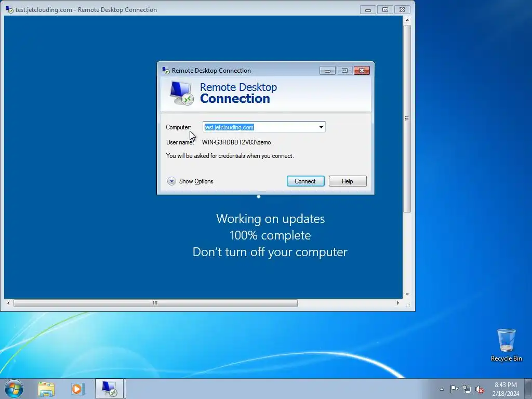
Task: Minimize the inner Remote Desktop Connection dialog
Action: pyautogui.click(x=327, y=71)
